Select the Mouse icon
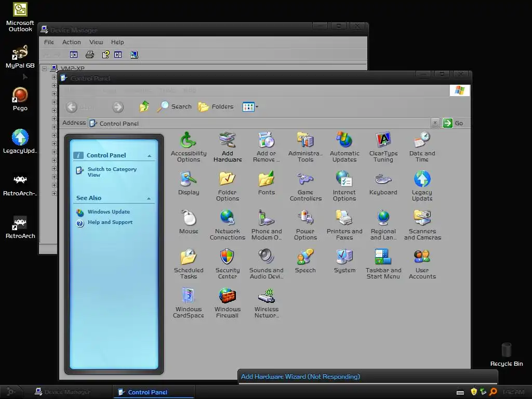The image size is (532, 399). point(188,222)
